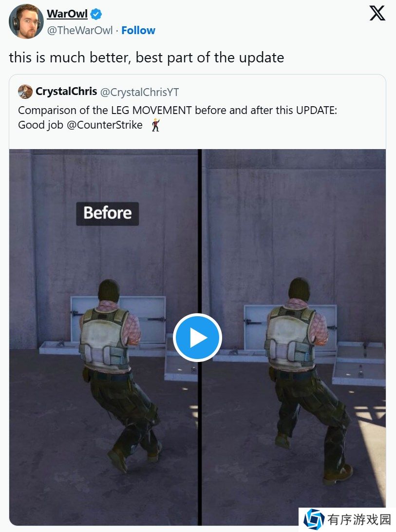The height and width of the screenshot is (532, 396).
Task: Open WarOwl's profile picture
Action: tap(26, 21)
